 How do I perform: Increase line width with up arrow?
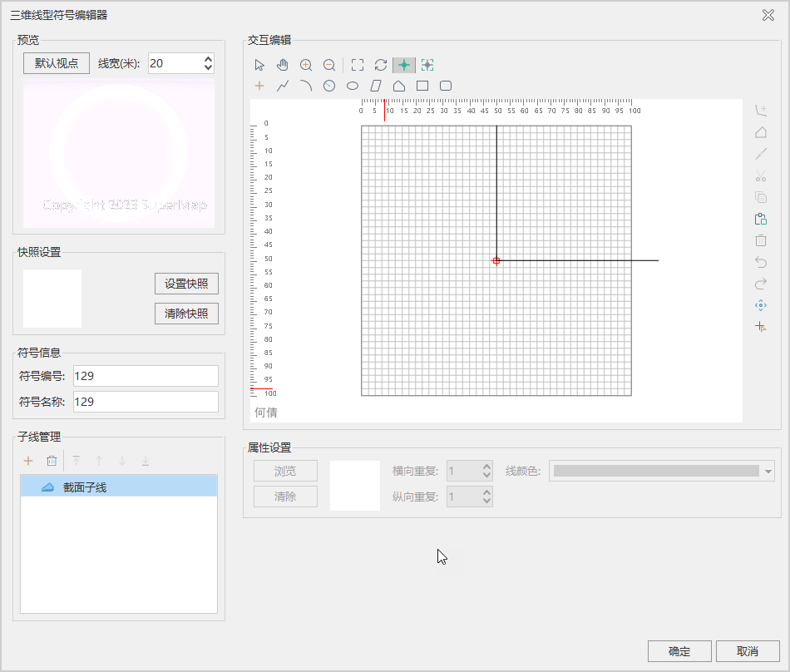[208, 59]
